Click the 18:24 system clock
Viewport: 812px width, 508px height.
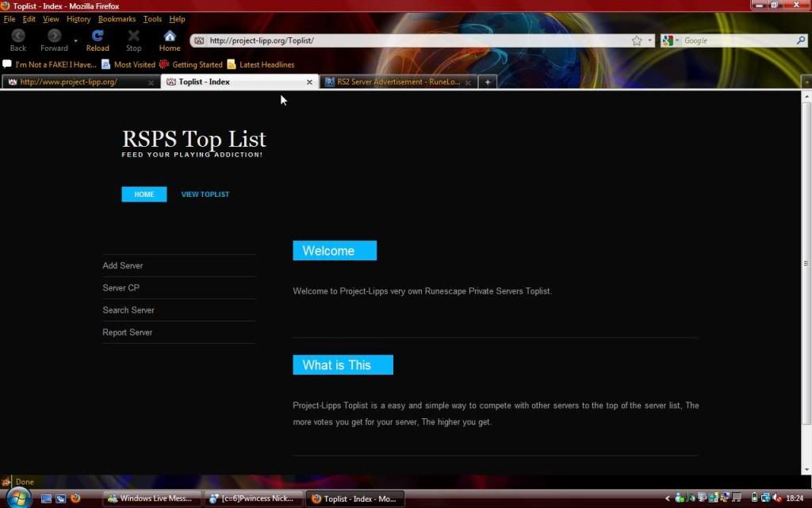click(x=795, y=498)
